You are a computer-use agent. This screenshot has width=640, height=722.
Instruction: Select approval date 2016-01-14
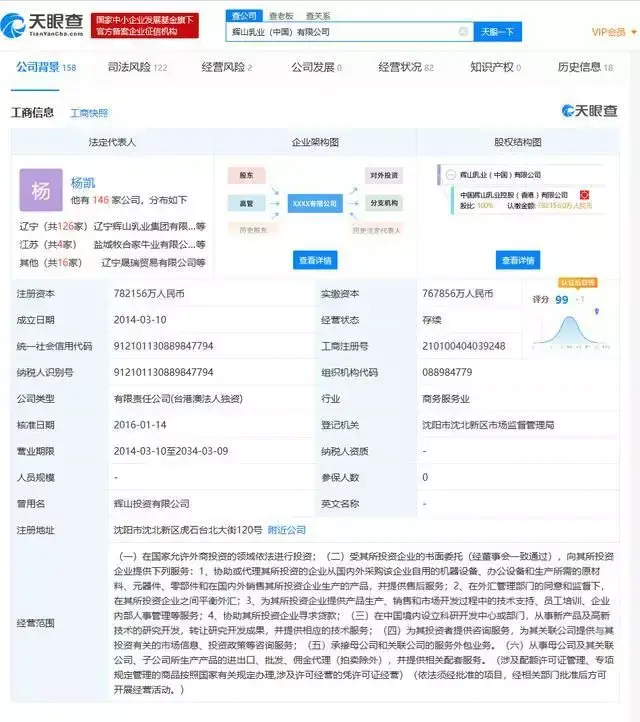[x=140, y=425]
